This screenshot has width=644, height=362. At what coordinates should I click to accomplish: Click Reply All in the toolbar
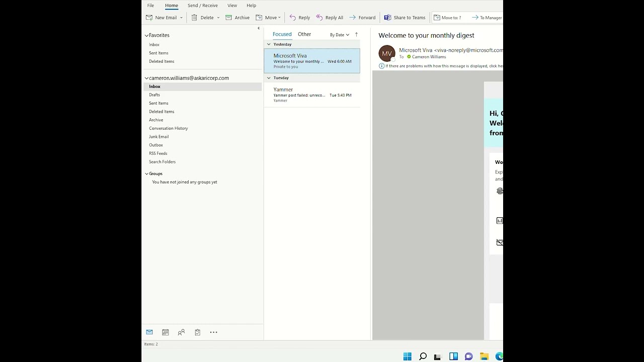330,18
